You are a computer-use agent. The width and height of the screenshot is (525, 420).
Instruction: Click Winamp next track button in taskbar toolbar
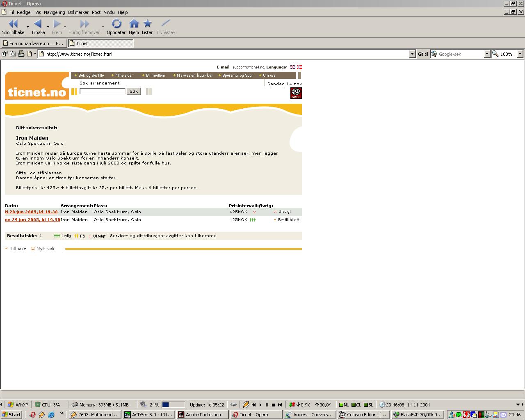(280, 405)
